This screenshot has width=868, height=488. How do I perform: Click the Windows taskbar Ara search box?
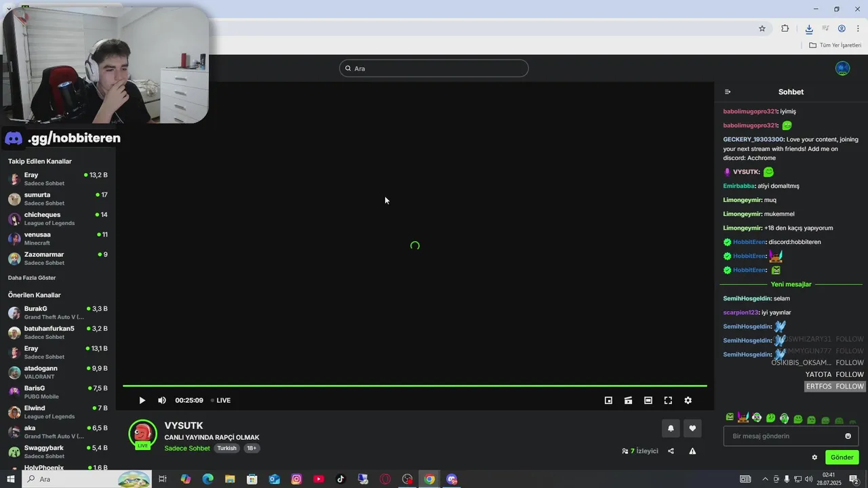(x=87, y=479)
